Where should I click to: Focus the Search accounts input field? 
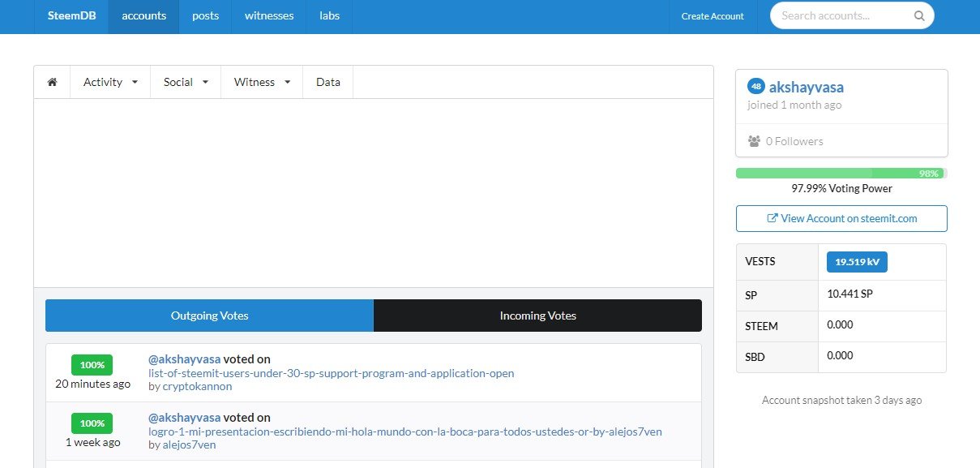[x=852, y=15]
